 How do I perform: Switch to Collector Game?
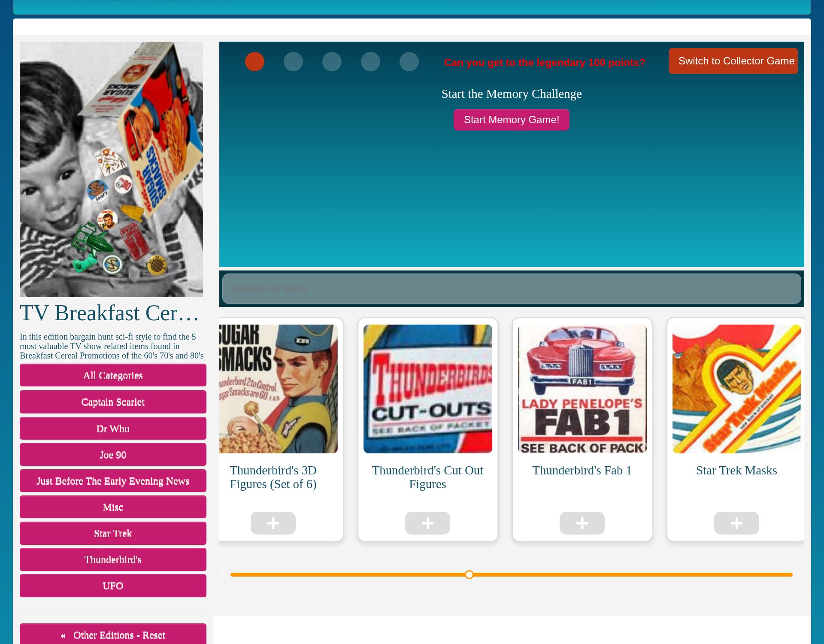[x=733, y=61]
